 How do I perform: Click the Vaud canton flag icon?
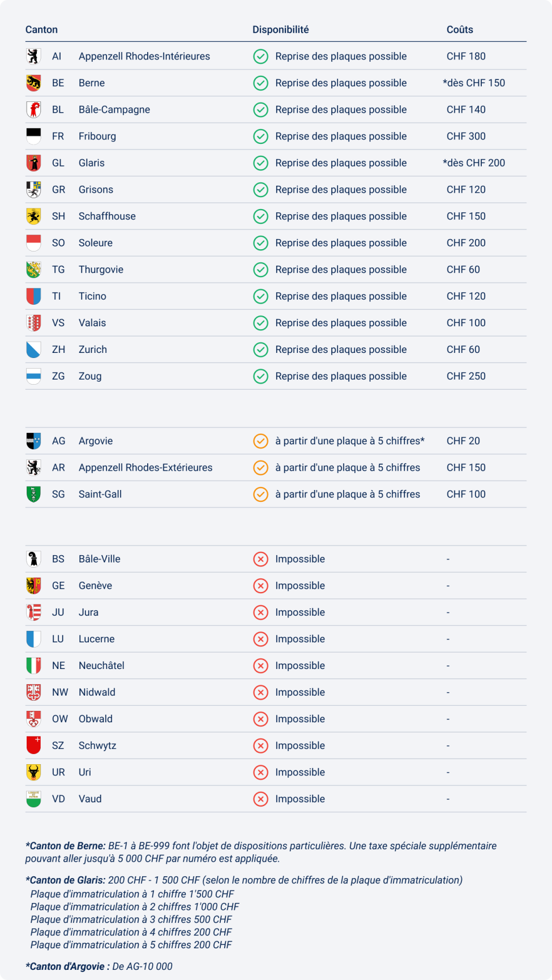pyautogui.click(x=33, y=799)
